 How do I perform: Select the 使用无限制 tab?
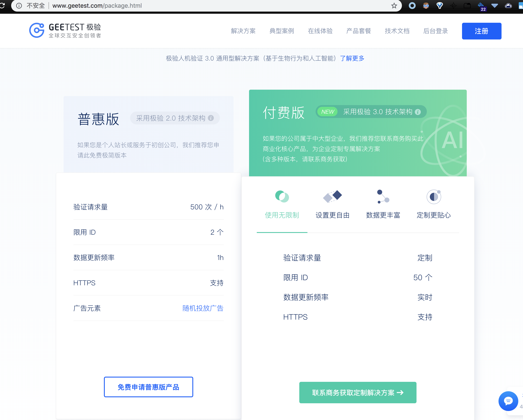[282, 215]
